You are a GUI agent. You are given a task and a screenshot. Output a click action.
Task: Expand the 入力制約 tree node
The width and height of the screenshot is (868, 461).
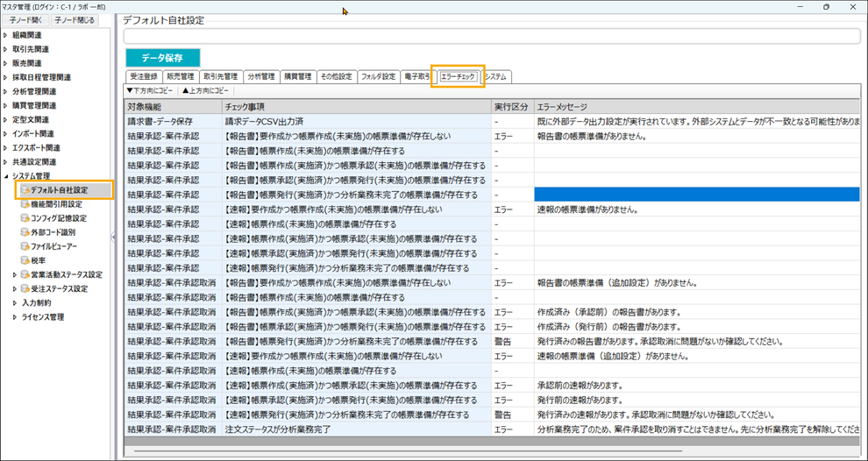coord(14,303)
